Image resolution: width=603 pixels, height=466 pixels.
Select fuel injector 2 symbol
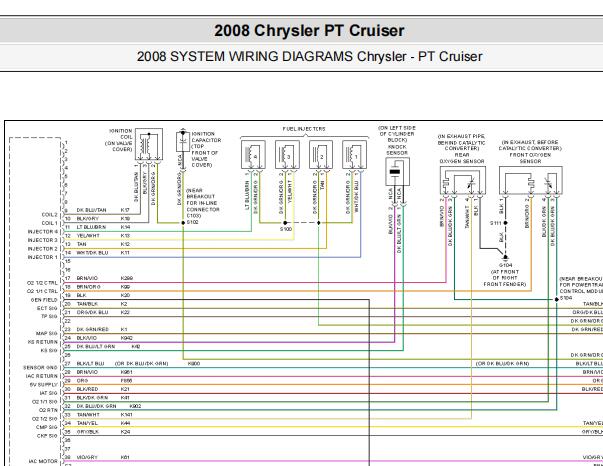click(321, 155)
